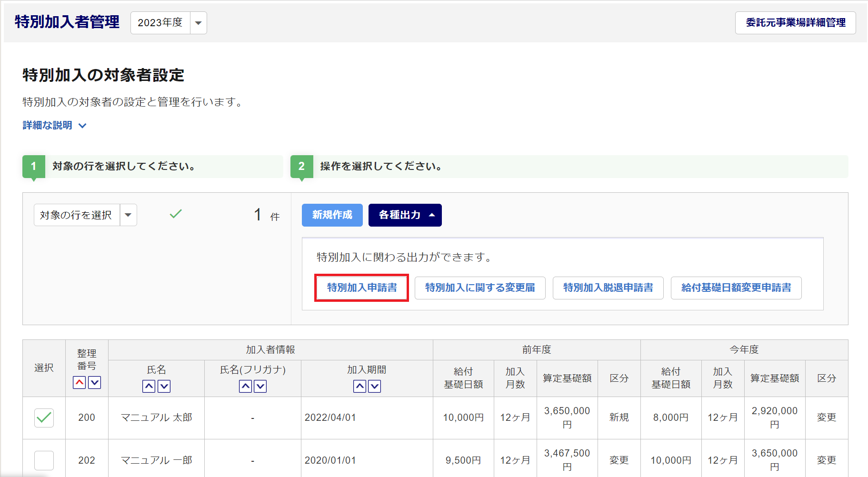Screen dimensions: 868x477
Task: Sort 加入期間 ascending arrow
Action: tap(359, 386)
